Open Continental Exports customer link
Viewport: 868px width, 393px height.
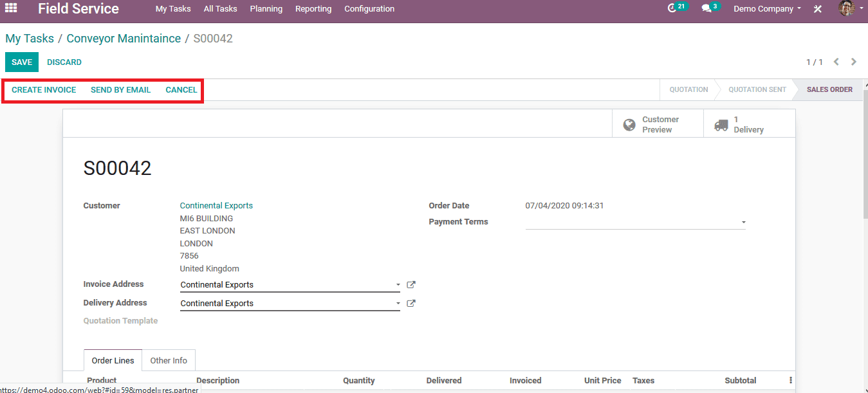click(x=216, y=206)
